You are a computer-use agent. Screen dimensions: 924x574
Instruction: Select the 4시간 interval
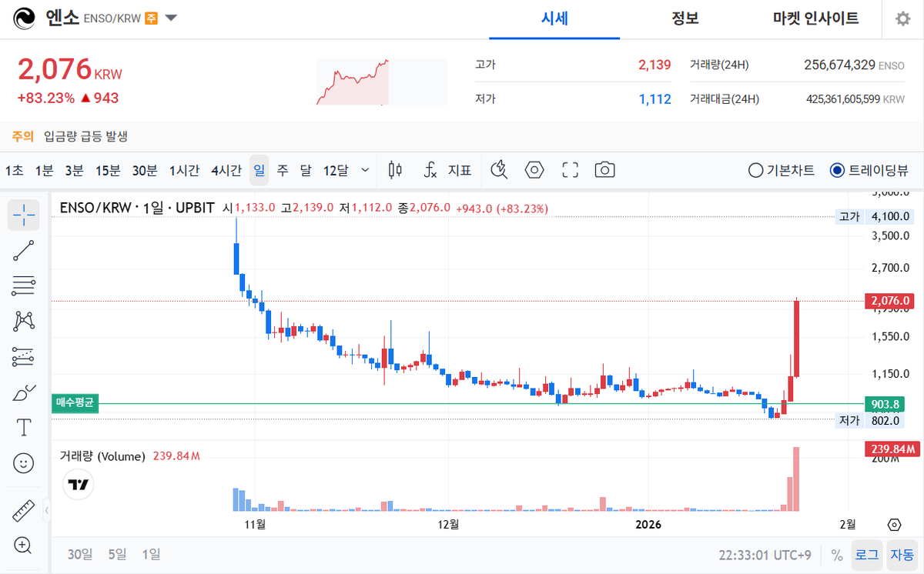(x=226, y=170)
